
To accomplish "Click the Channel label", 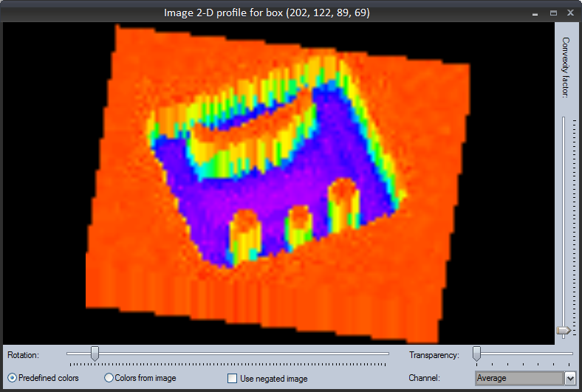I will point(425,378).
